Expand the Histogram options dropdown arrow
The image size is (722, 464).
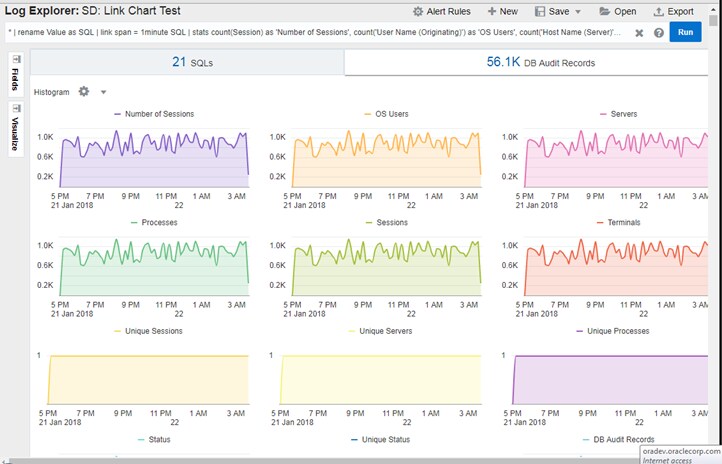[x=103, y=92]
